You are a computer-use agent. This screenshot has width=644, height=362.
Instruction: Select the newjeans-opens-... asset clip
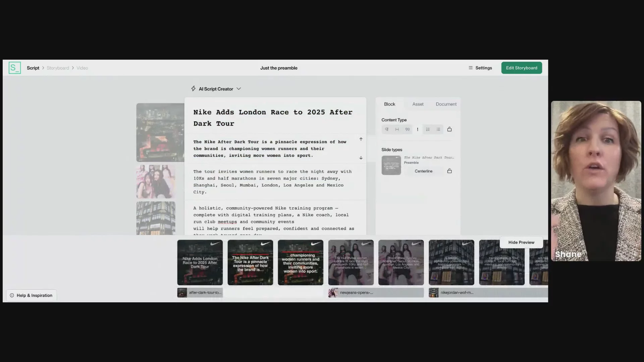pyautogui.click(x=376, y=293)
